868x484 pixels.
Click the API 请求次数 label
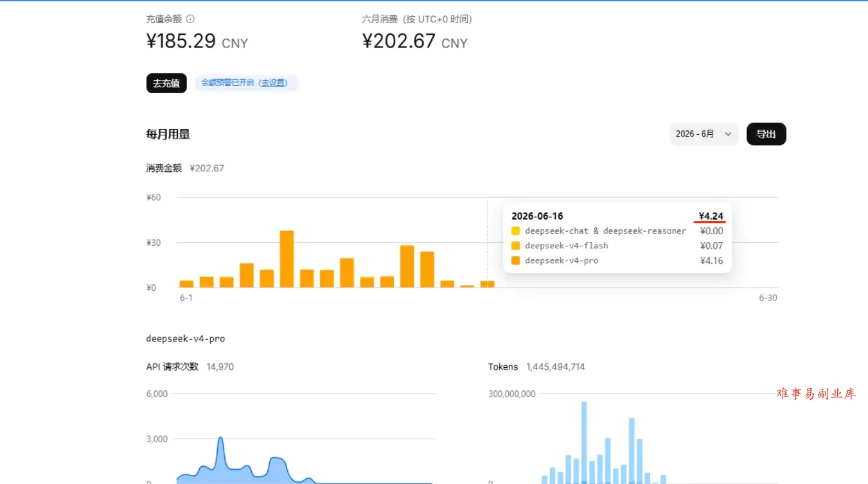pos(172,367)
